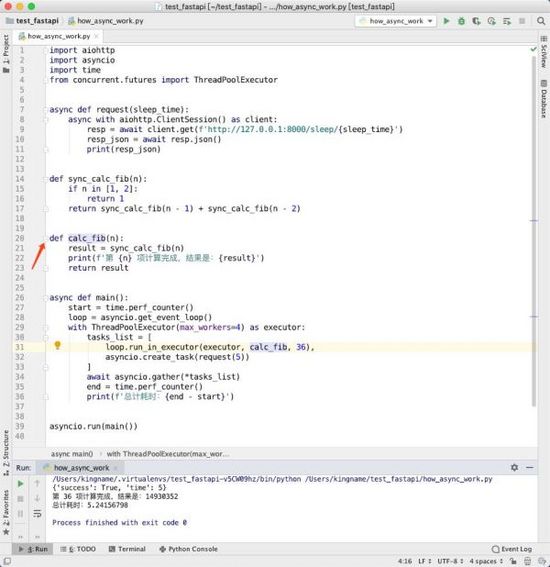
Task: Collapse the async def main fold marker
Action: [x=46, y=298]
